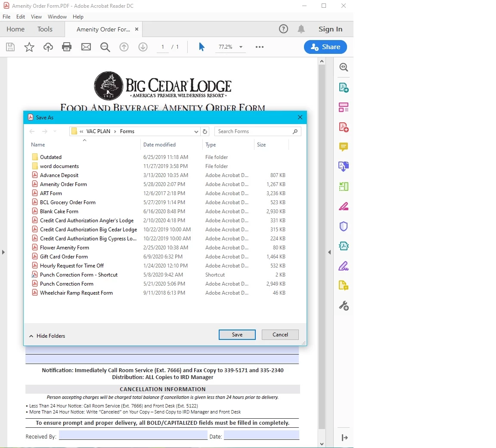Open Organize Pages tool in sidebar
This screenshot has height=448, width=496.
[344, 107]
